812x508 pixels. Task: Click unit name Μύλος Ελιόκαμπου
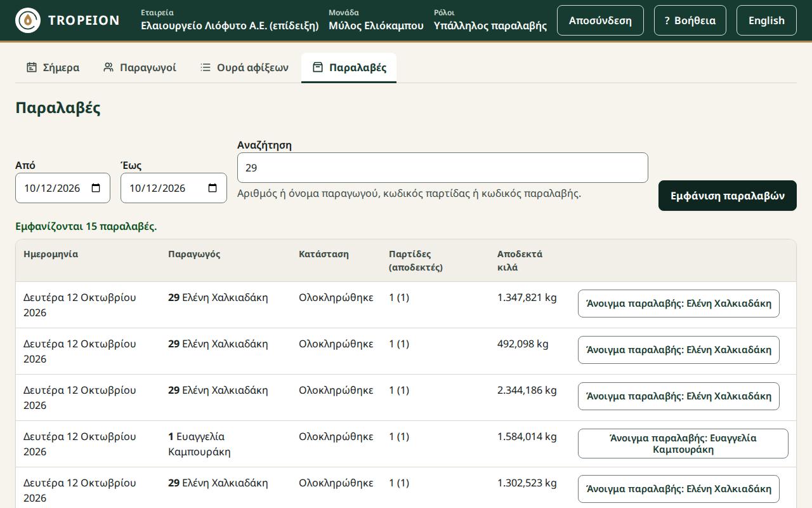coord(376,26)
